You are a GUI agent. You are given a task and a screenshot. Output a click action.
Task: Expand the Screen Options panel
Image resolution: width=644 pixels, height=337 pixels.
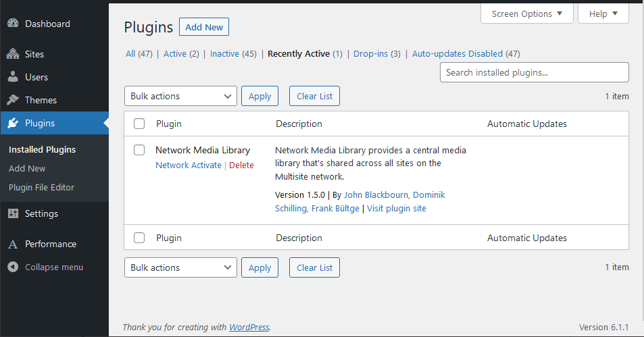click(x=527, y=14)
